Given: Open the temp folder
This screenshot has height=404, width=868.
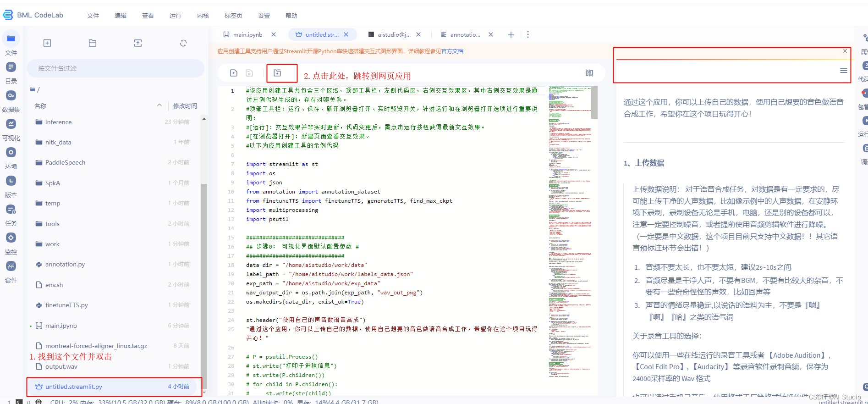Looking at the screenshot, I should pyautogui.click(x=114, y=203).
